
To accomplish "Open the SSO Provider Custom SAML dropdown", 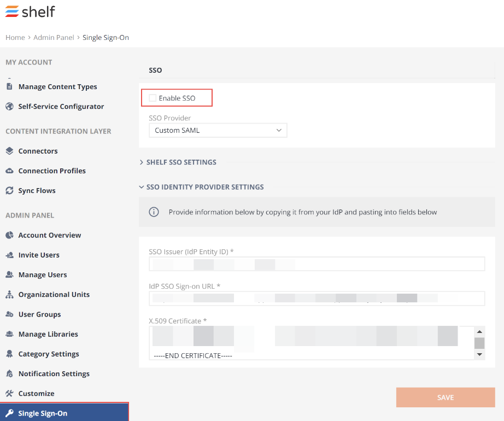I will [218, 131].
